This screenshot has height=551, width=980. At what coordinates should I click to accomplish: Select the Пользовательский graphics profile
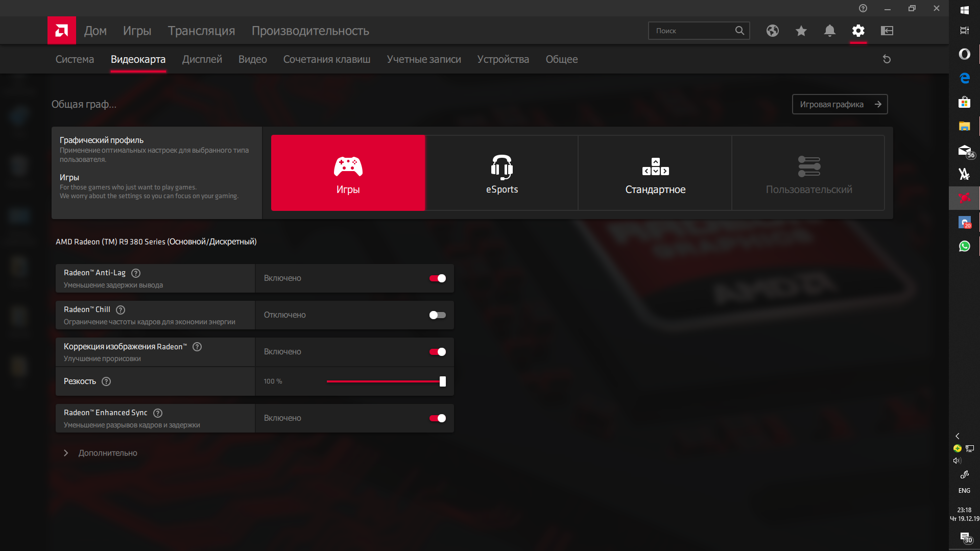click(x=808, y=173)
